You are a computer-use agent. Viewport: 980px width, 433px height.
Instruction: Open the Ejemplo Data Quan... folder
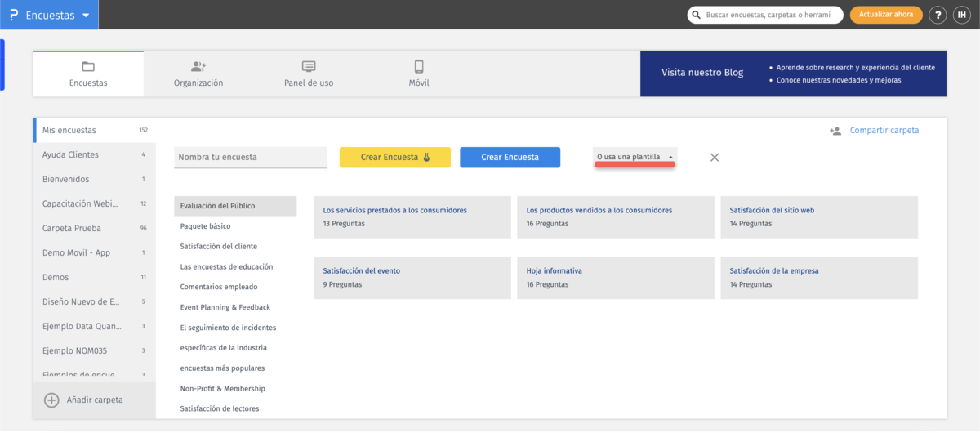tap(95, 326)
